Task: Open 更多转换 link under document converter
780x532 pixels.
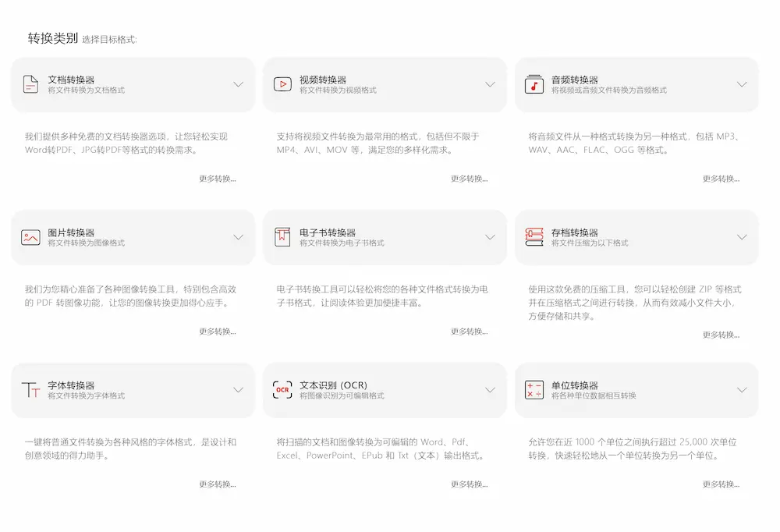Action: tap(218, 179)
